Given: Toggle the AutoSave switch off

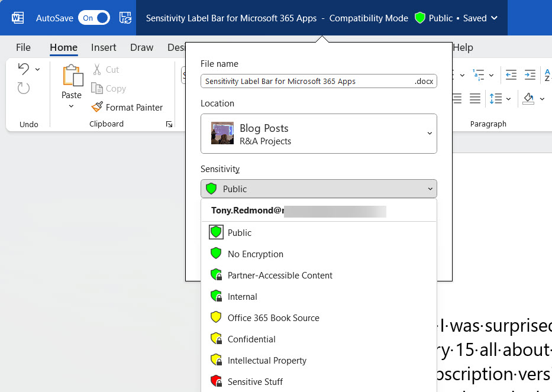Looking at the screenshot, I should pos(94,18).
